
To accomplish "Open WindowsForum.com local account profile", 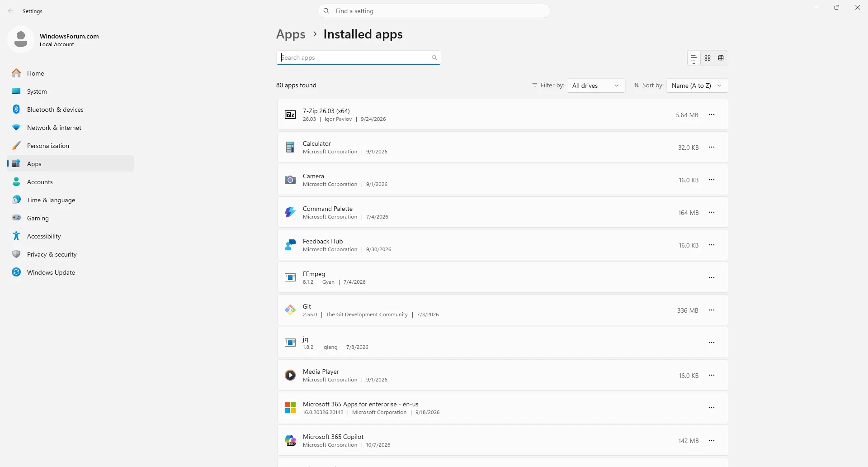I will 54,40.
